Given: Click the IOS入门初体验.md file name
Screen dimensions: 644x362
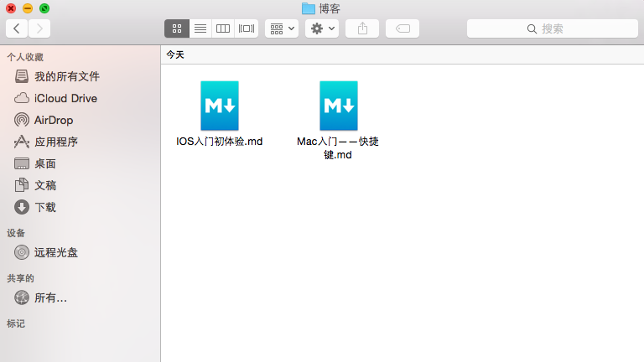Looking at the screenshot, I should point(220,141).
